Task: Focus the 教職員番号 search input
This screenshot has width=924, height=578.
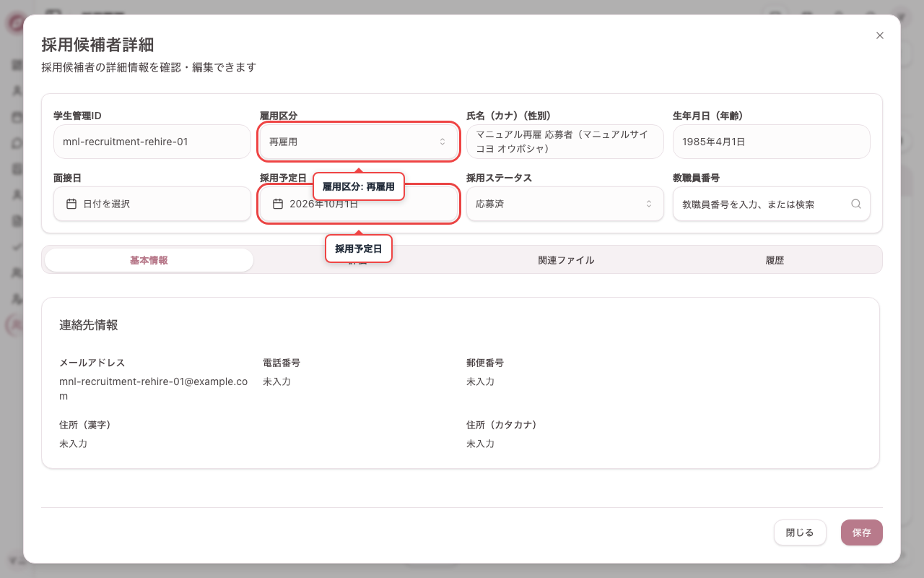Action: coord(771,204)
